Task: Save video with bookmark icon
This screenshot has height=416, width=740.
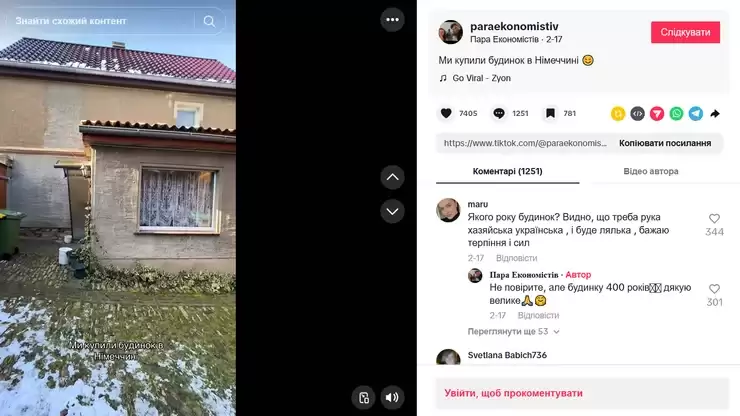Action: coord(550,113)
